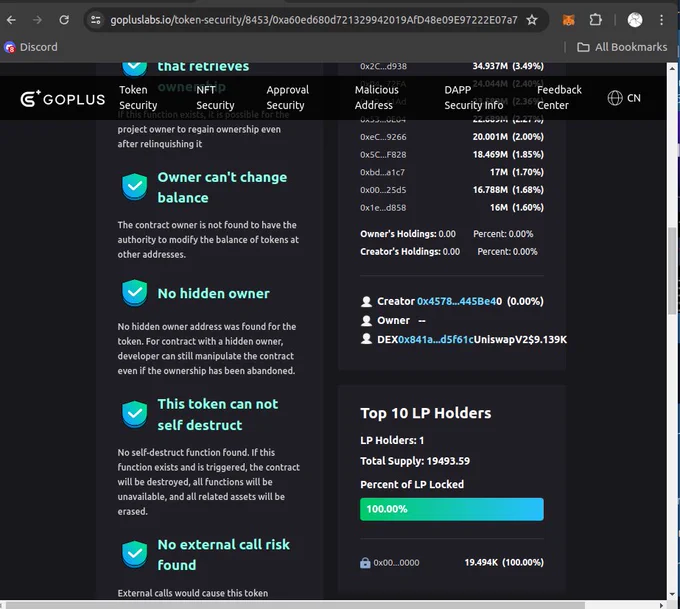Open the Approval Security menu

point(288,98)
